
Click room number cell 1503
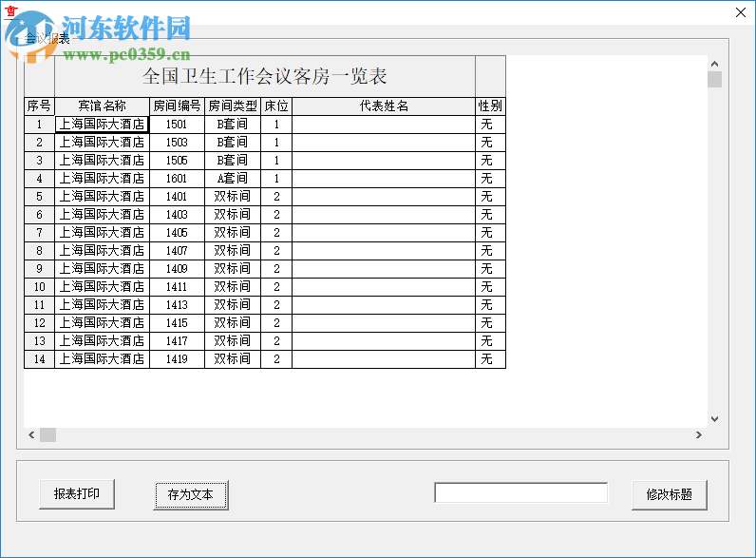[x=177, y=143]
